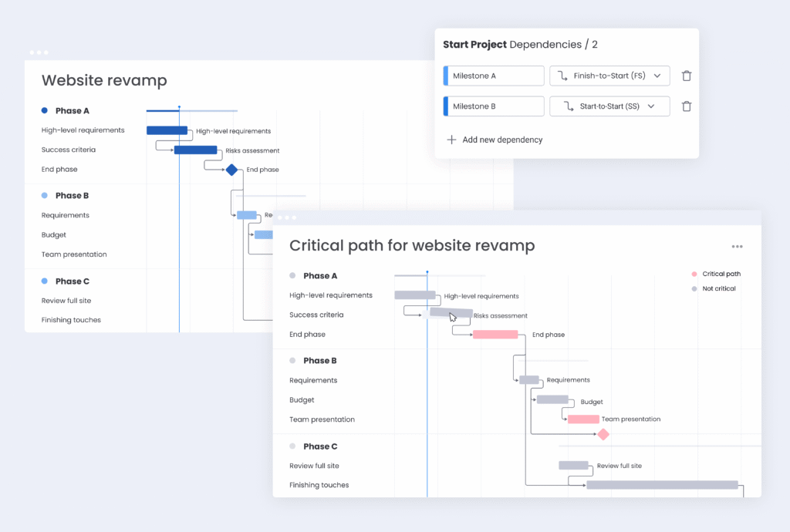Open the Start-to-Start (SS) dropdown

click(652, 106)
